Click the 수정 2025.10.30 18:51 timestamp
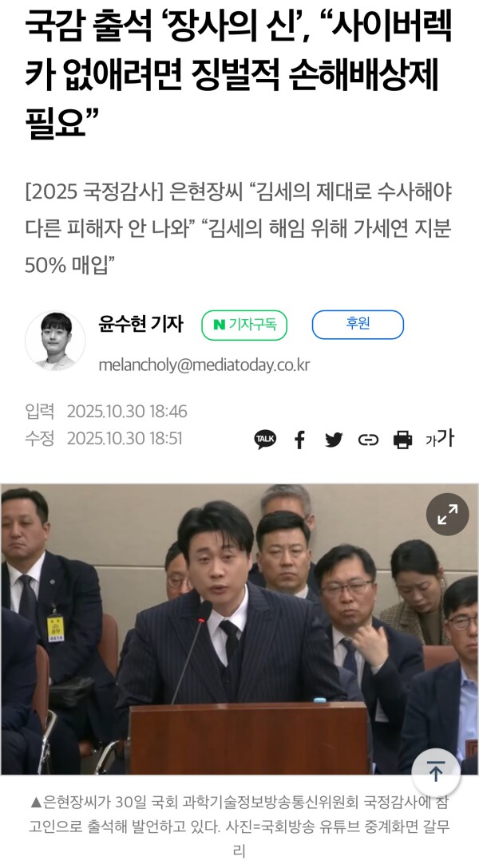 coord(104,439)
